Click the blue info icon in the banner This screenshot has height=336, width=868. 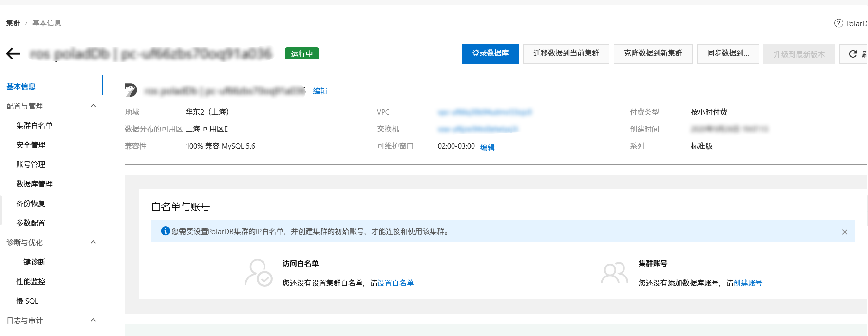click(x=166, y=231)
